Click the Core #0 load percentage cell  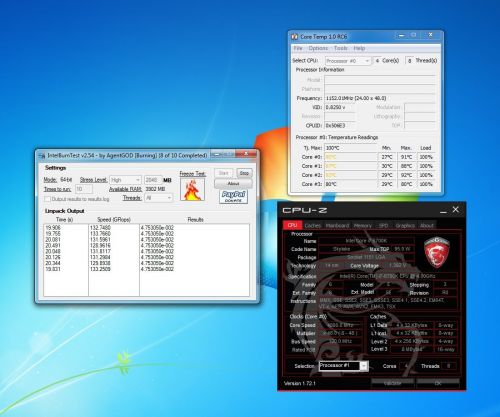pos(426,157)
